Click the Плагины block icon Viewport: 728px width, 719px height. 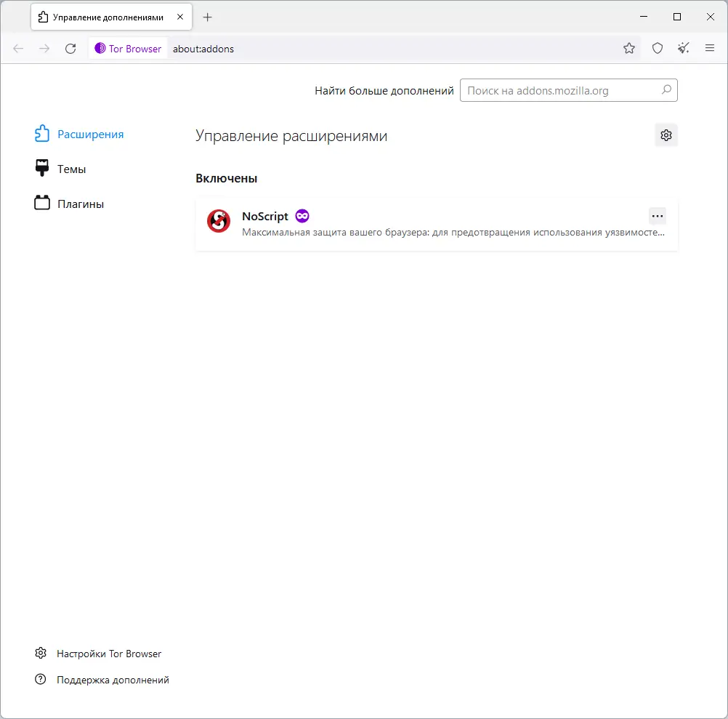pyautogui.click(x=42, y=203)
